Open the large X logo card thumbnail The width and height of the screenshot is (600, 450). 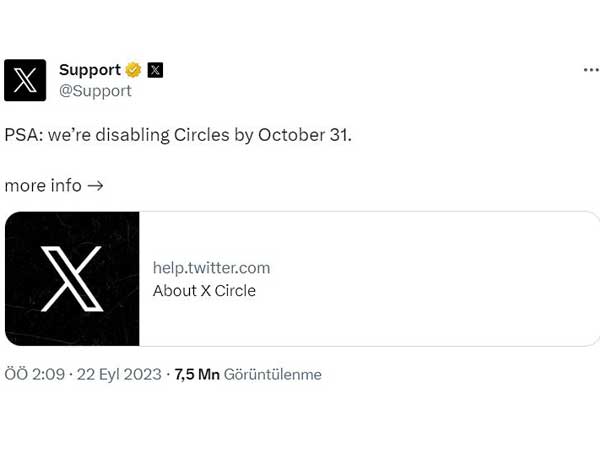(72, 279)
